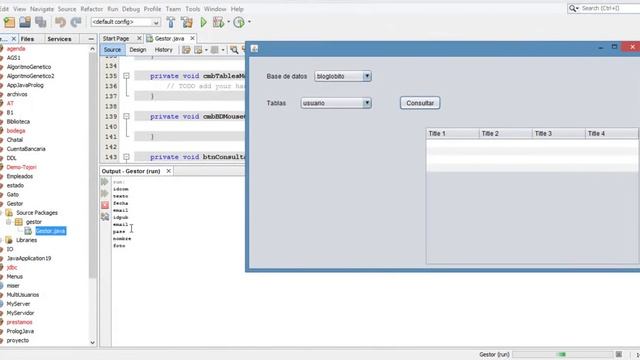Click the Projects panel vertical scrollbar
This screenshot has height=360, width=640.
click(93, 165)
